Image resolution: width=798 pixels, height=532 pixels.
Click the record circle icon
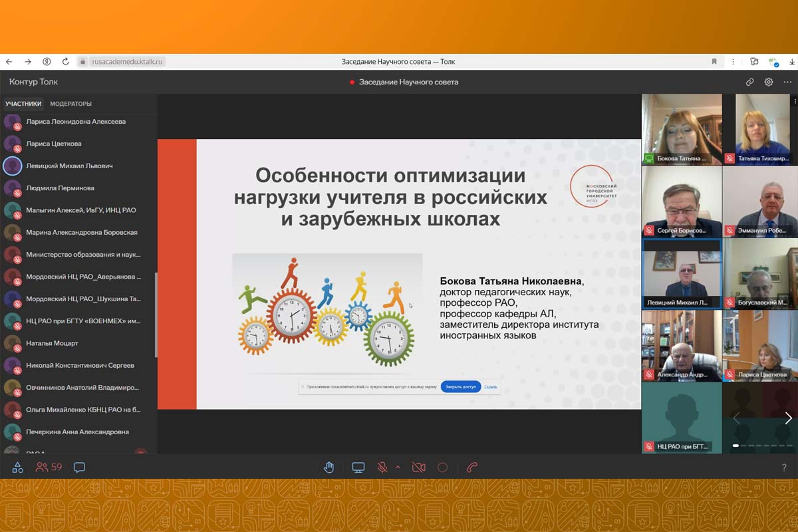[442, 467]
